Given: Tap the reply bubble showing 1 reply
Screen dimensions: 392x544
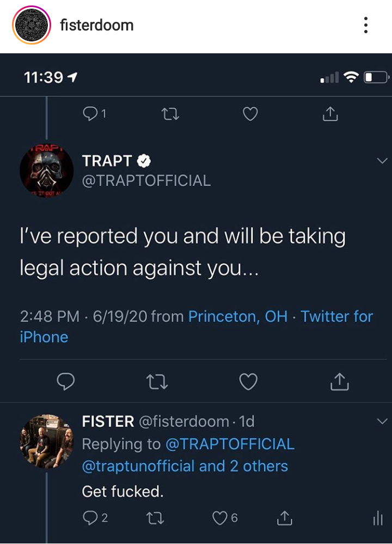Looking at the screenshot, I should [94, 113].
